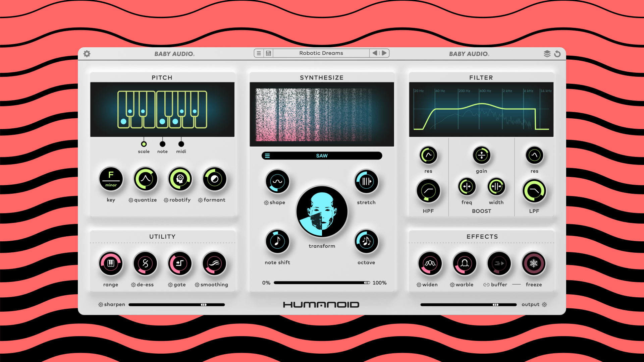Image resolution: width=644 pixels, height=362 pixels.
Task: Select the note mode radio button
Action: (x=162, y=144)
